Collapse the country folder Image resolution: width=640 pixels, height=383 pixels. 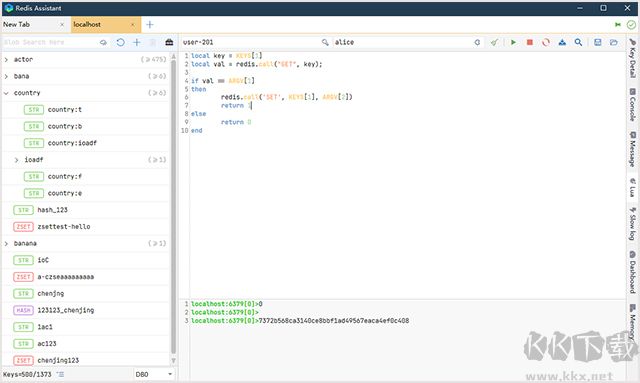pyautogui.click(x=6, y=93)
